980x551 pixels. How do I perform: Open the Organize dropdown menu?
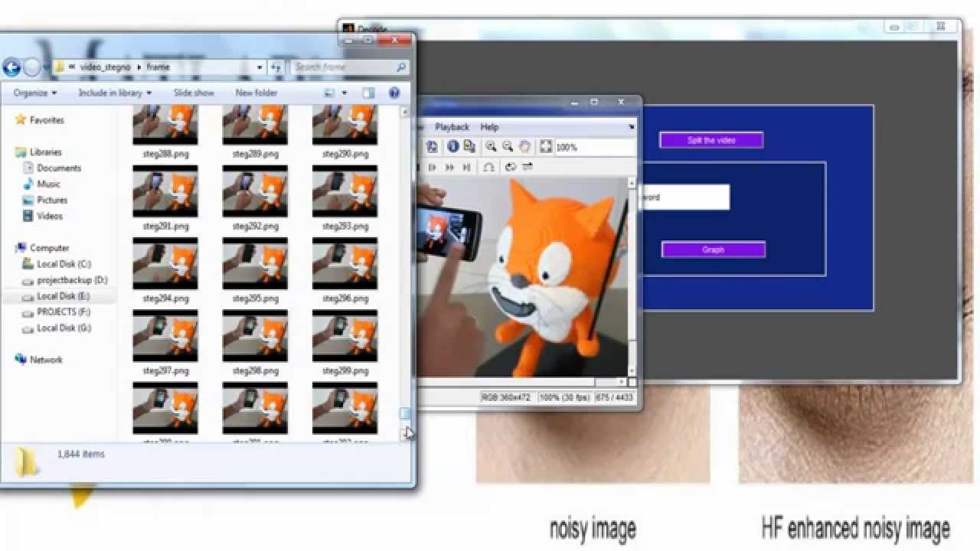pos(35,93)
